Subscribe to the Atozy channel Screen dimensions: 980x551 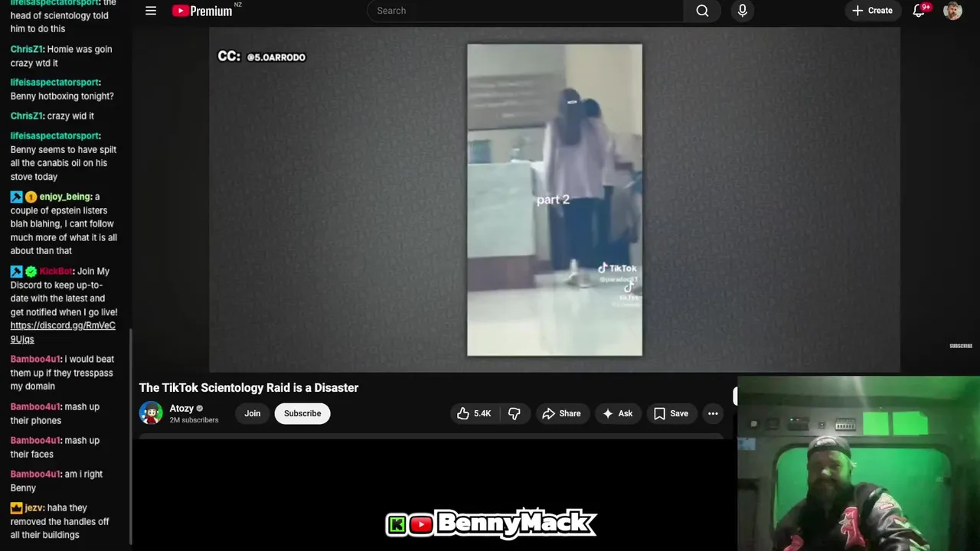tap(302, 413)
